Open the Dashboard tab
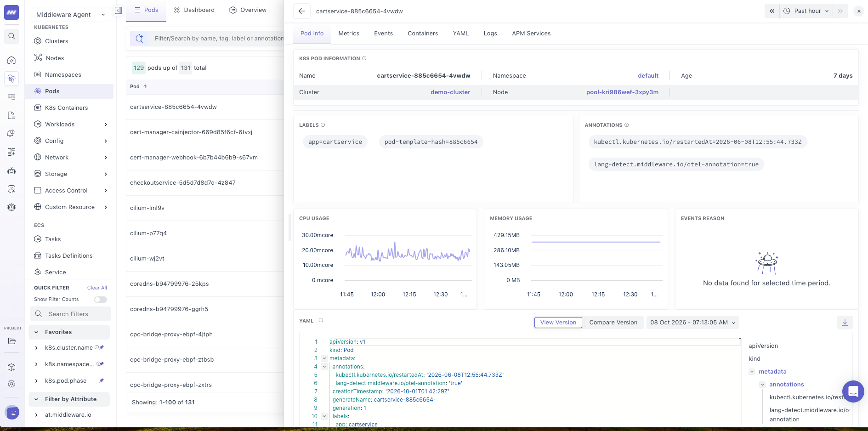 (x=194, y=10)
